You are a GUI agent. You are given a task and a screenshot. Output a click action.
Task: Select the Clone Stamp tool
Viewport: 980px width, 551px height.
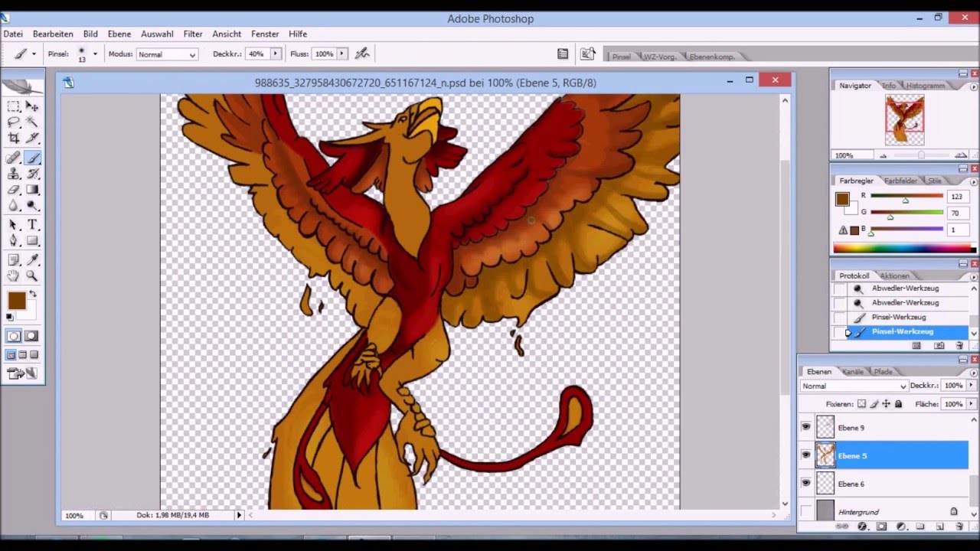14,174
